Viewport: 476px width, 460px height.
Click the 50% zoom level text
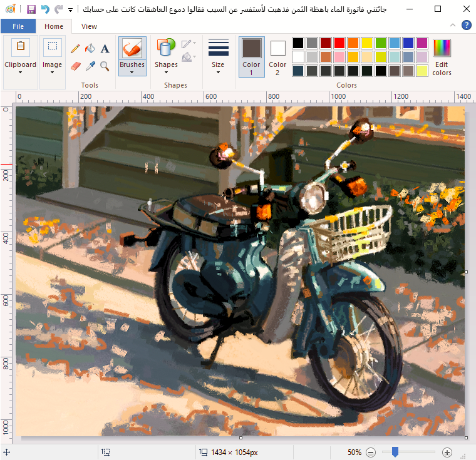354,452
